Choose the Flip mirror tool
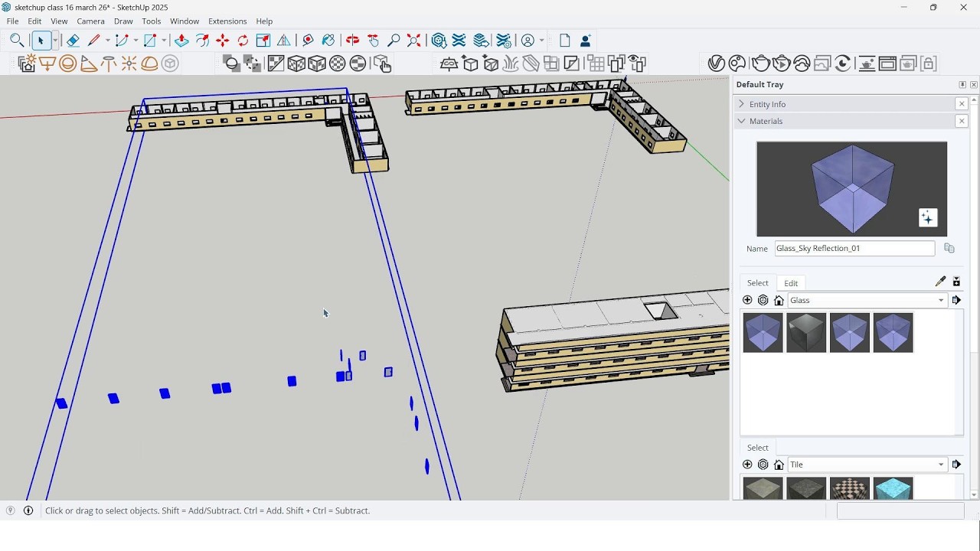 284,41
